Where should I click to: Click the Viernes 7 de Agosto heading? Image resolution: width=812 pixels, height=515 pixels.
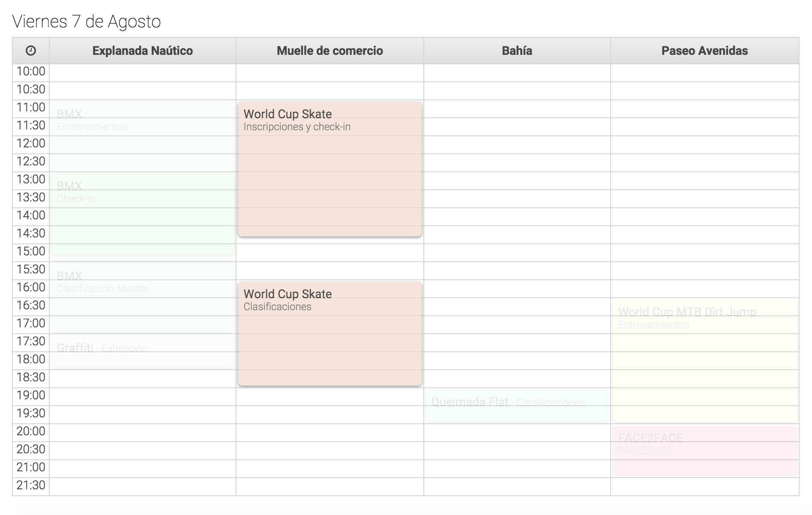[x=87, y=21]
